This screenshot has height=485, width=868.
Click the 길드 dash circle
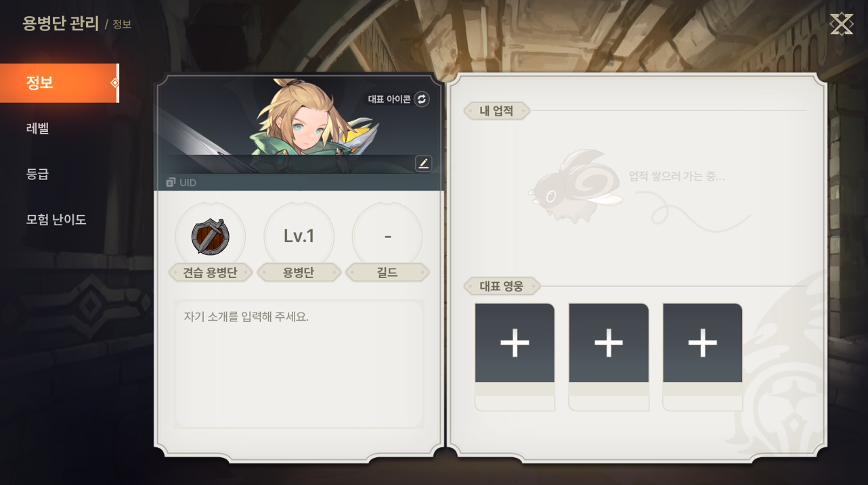387,237
